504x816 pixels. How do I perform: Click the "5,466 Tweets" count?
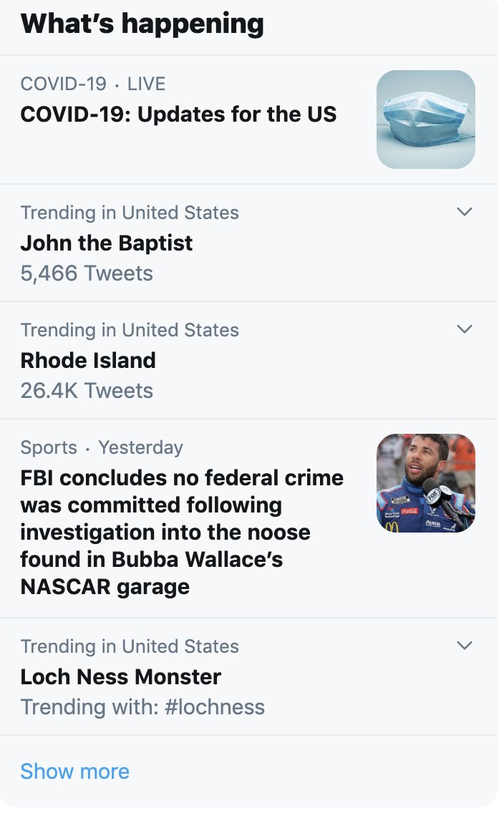click(x=87, y=273)
